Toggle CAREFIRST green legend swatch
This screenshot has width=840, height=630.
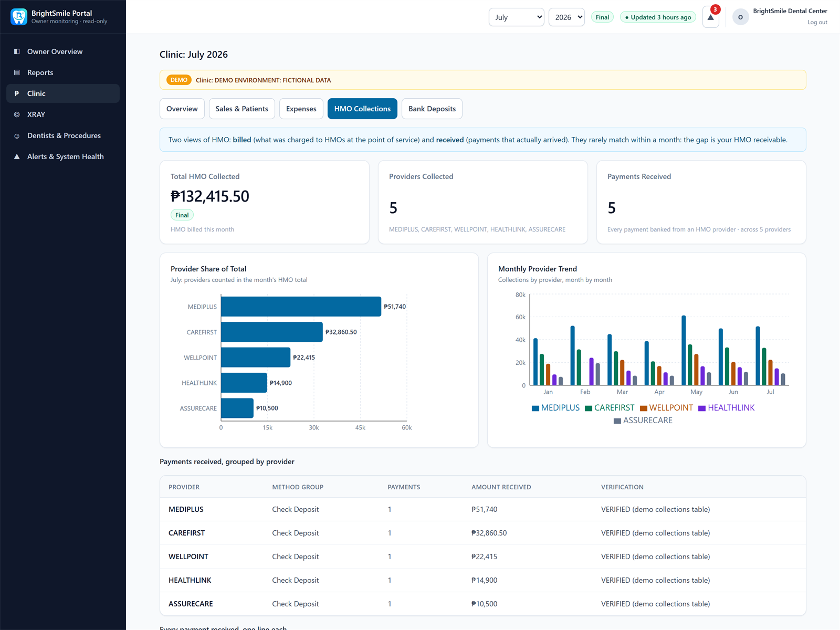pyautogui.click(x=589, y=408)
